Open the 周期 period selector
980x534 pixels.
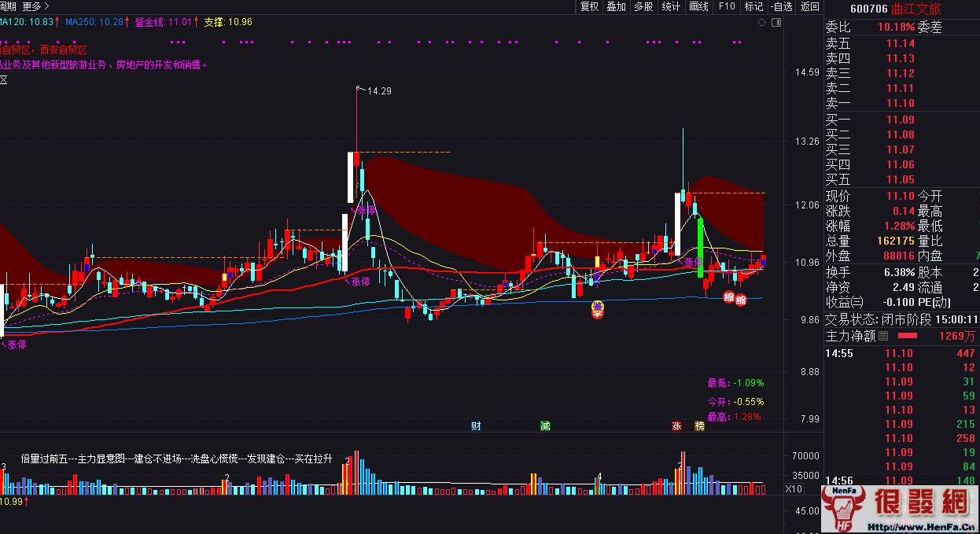coord(8,6)
